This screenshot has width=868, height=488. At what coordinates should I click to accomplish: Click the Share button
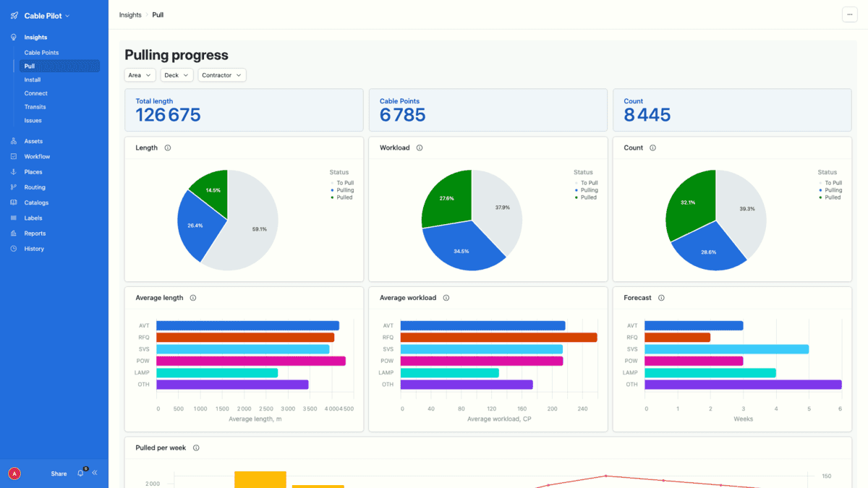click(x=59, y=474)
